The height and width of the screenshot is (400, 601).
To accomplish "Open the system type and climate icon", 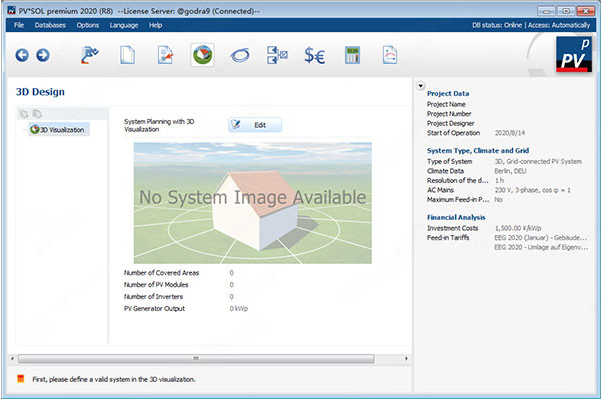I will click(x=165, y=55).
